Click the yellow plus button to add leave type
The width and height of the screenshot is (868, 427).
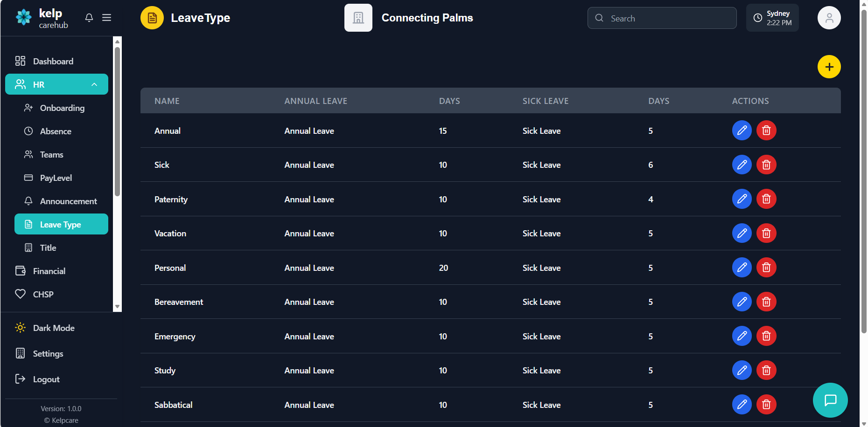(x=829, y=67)
